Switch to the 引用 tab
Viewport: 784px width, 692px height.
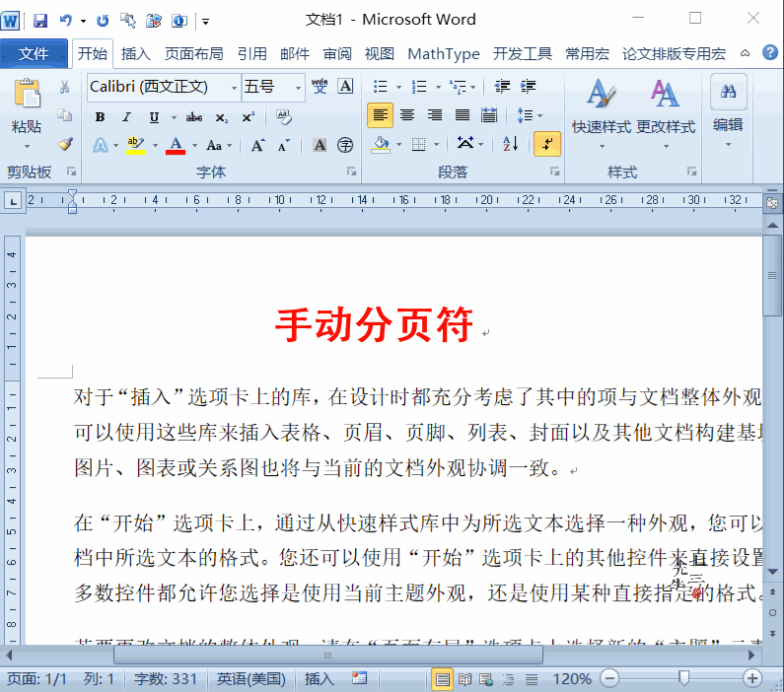[252, 53]
